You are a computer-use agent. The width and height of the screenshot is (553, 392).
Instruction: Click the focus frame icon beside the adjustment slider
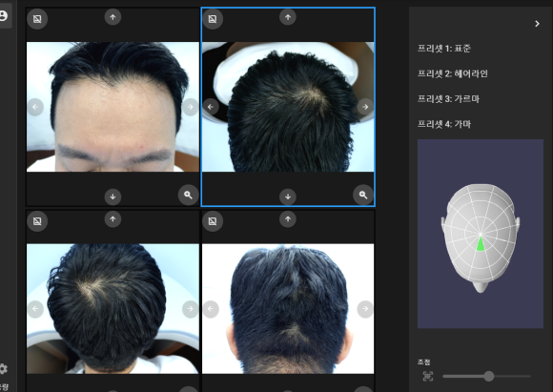coord(428,377)
